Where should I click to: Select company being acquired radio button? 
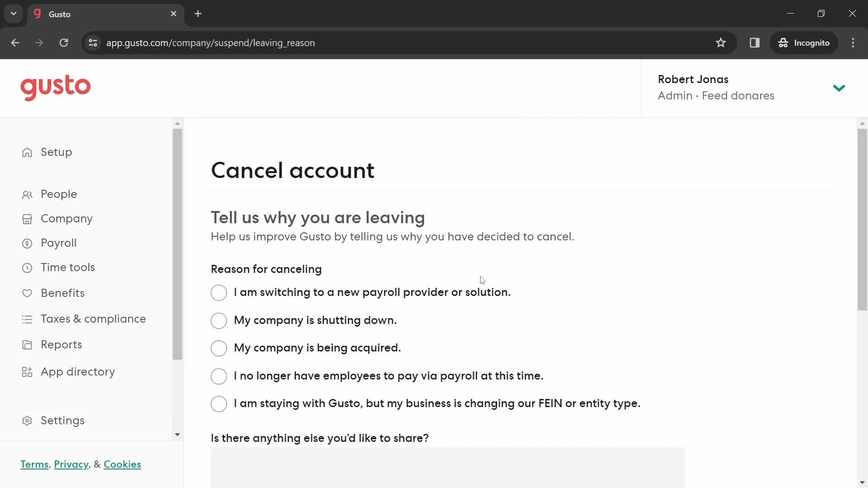(x=219, y=348)
